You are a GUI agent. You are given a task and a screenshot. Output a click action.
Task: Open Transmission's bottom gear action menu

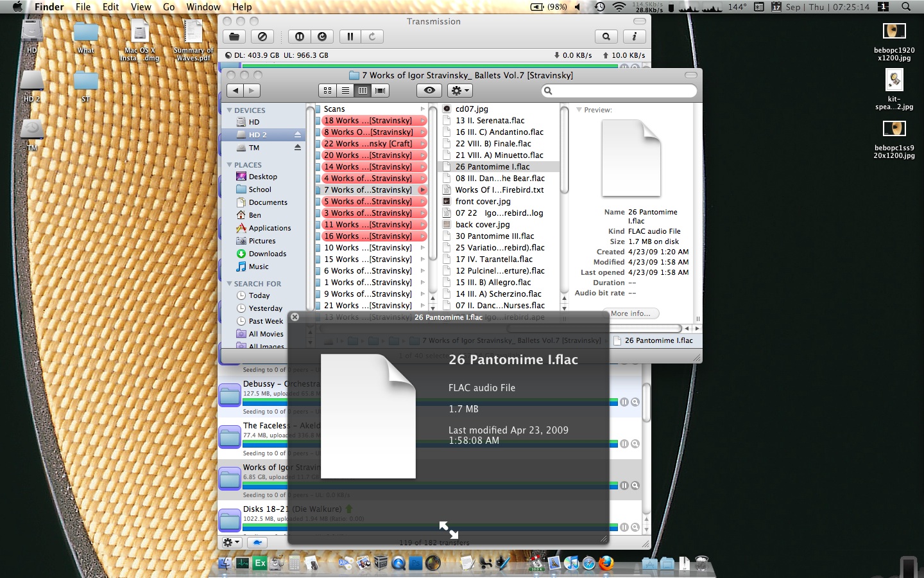tap(232, 542)
